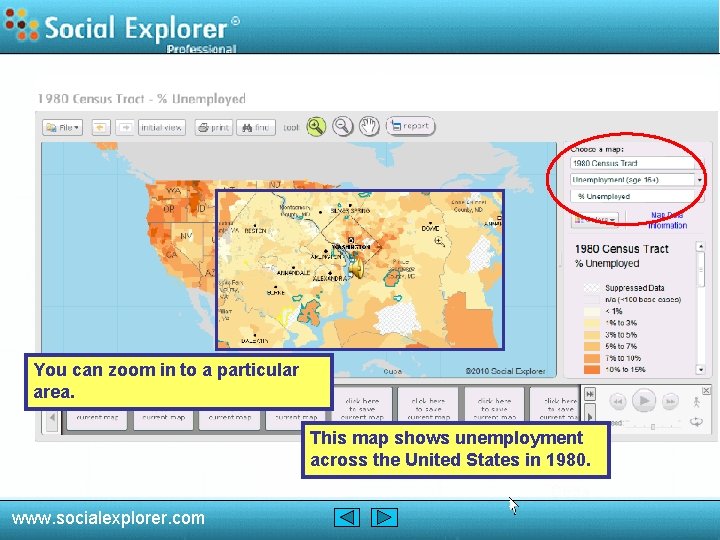Click the Social Explorer logo
Viewport: 720px width, 540px height.
(x=122, y=28)
